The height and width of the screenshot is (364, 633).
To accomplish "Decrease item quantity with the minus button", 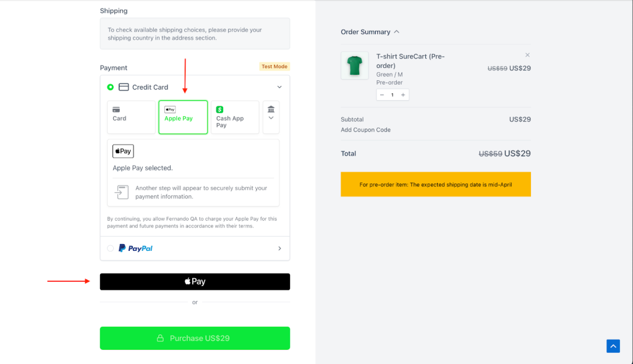I will click(x=382, y=95).
